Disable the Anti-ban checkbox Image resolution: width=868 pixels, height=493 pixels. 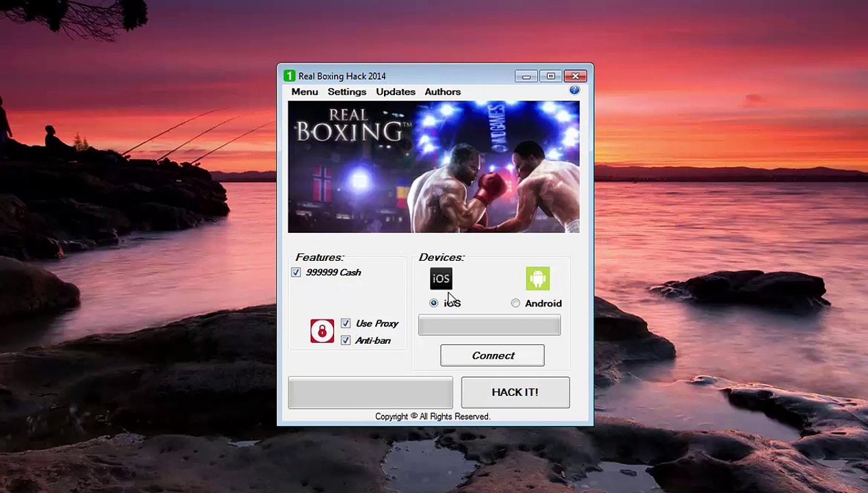pos(346,340)
